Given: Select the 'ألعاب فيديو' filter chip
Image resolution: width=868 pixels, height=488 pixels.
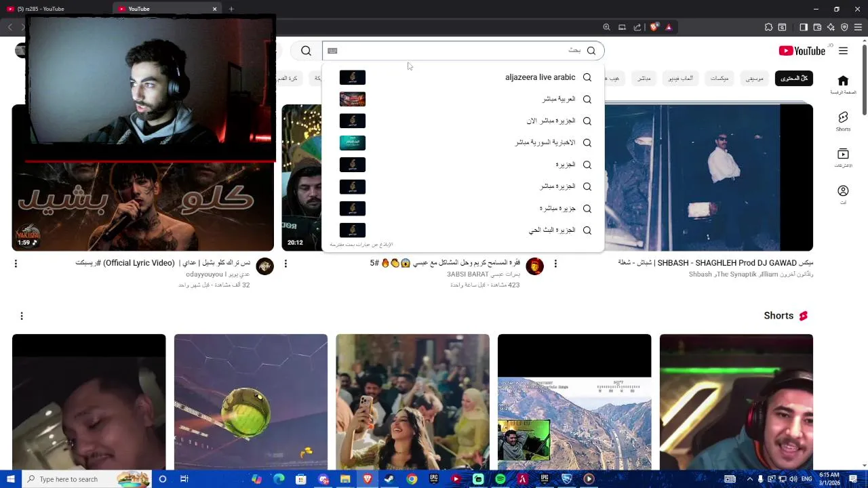Looking at the screenshot, I should (x=681, y=79).
